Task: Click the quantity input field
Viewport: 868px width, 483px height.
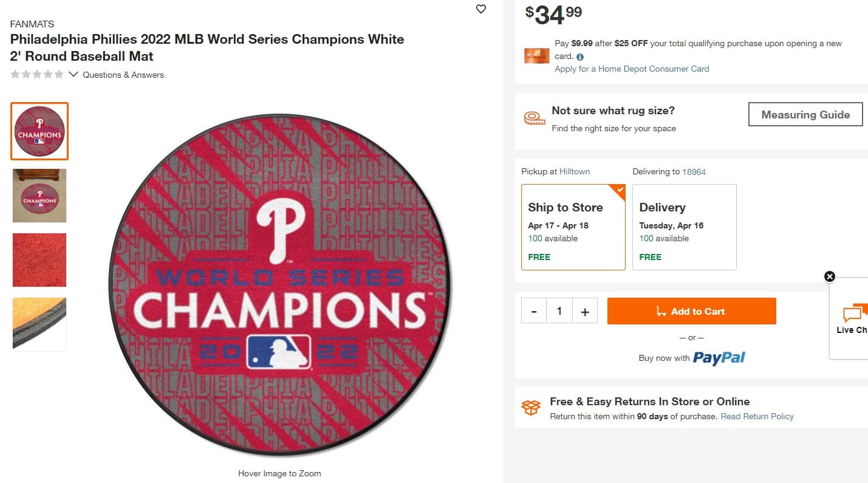Action: click(559, 311)
